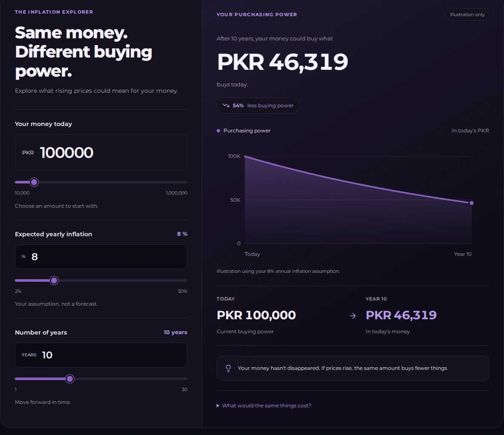Click the 'Illustration only' badge
Image resolution: width=504 pixels, height=435 pixels.
point(467,14)
